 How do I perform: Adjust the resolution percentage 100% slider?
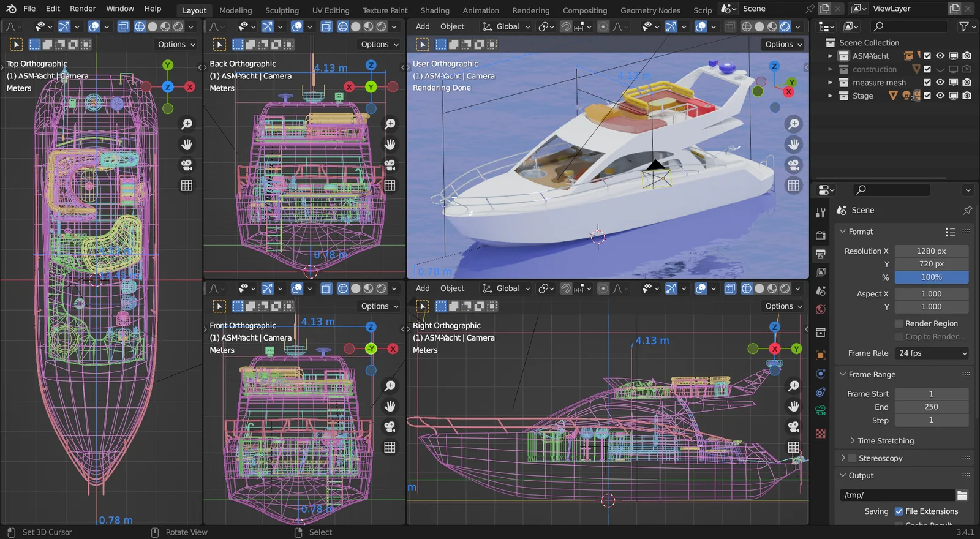click(x=932, y=277)
